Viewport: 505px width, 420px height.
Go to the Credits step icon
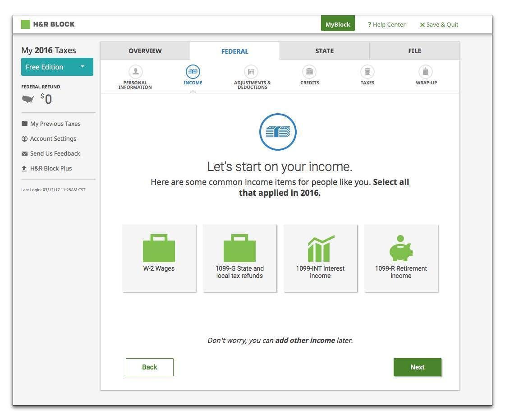[309, 72]
